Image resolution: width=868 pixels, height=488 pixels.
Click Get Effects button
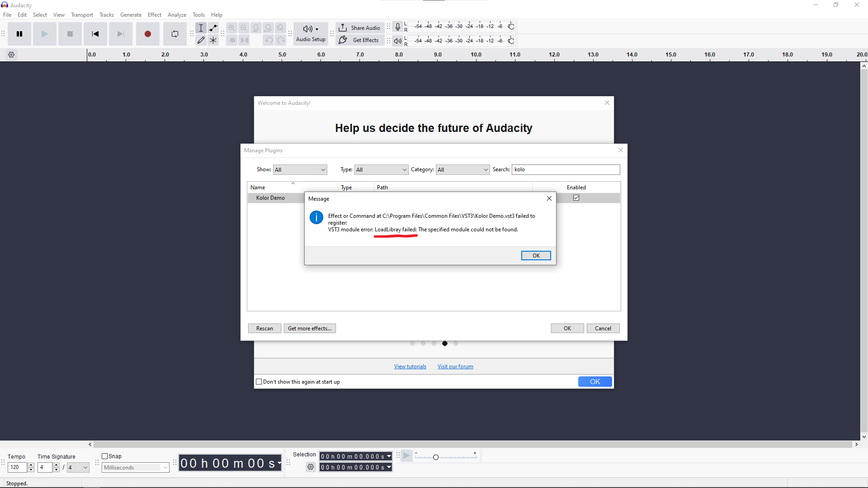coord(360,40)
